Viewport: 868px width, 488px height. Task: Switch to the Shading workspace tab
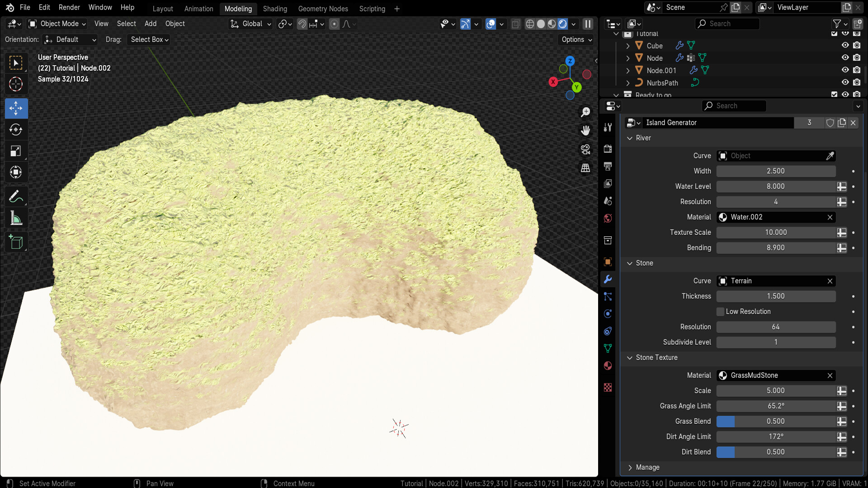coord(274,9)
